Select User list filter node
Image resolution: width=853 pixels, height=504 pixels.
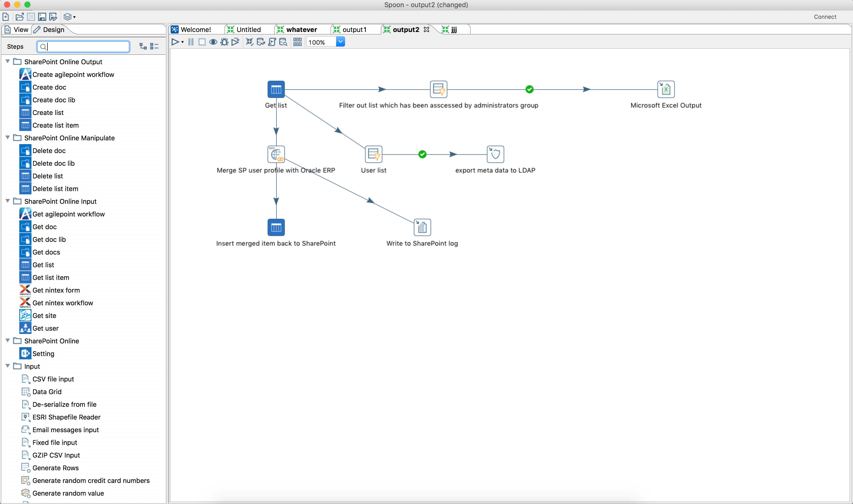click(374, 154)
